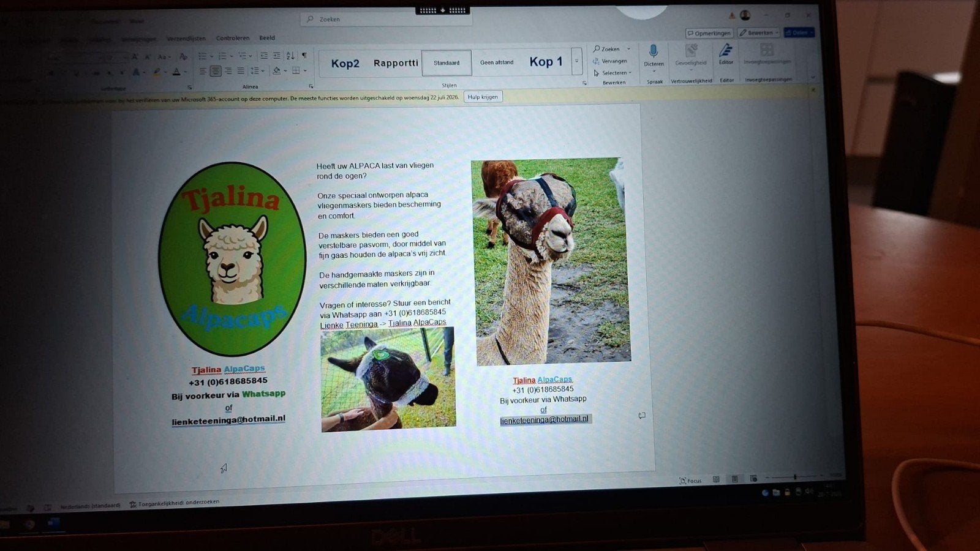Decrease paragraph indent

click(264, 56)
